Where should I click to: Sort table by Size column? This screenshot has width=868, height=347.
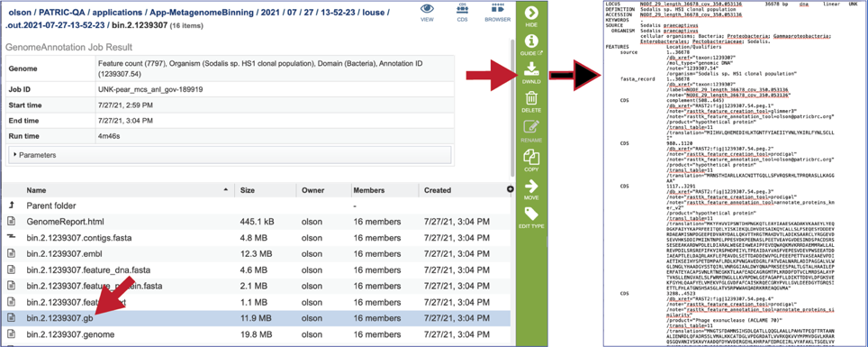click(247, 190)
